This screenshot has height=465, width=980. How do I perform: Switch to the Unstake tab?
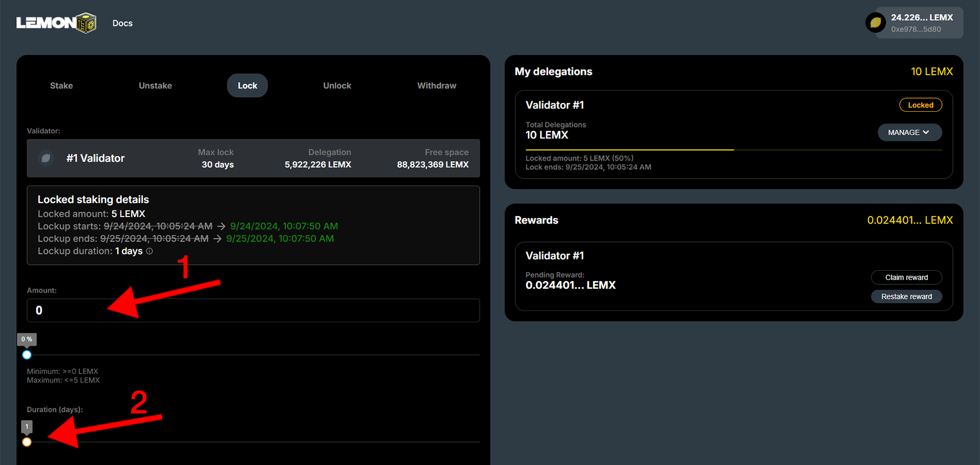(x=155, y=86)
